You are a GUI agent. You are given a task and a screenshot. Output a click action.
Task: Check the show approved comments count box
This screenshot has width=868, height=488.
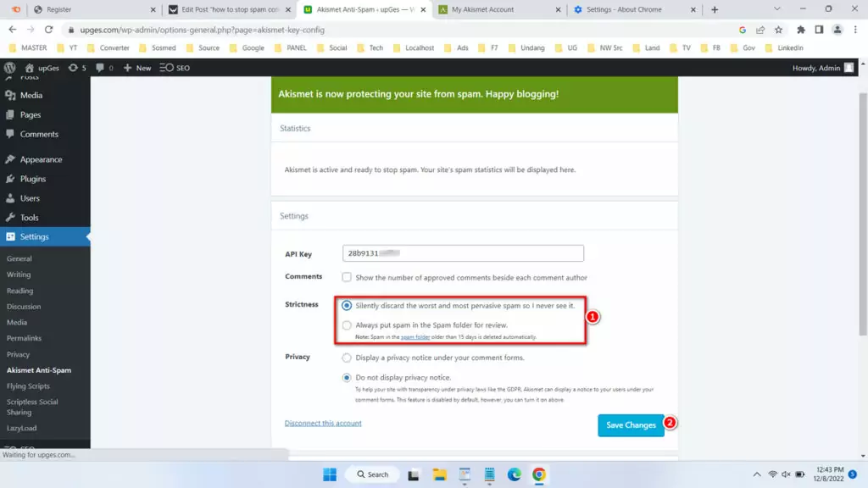pyautogui.click(x=347, y=277)
